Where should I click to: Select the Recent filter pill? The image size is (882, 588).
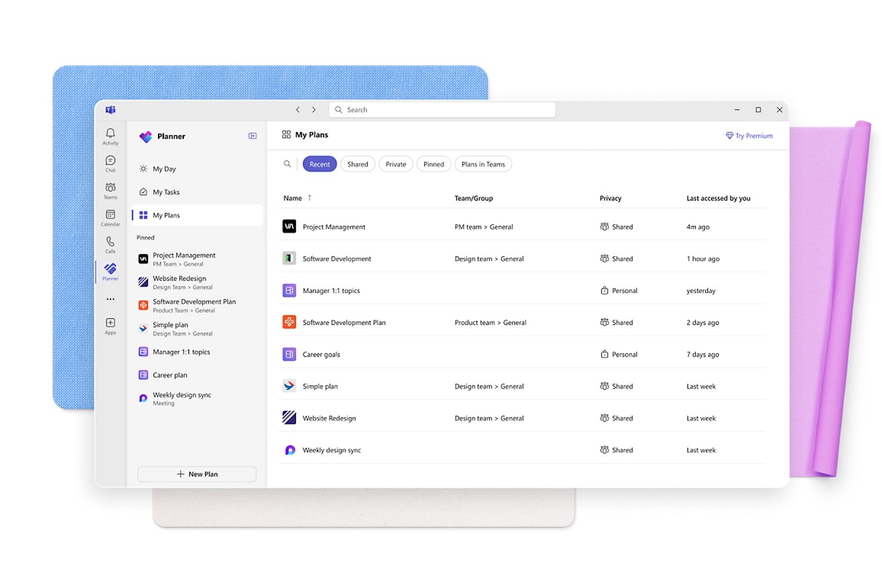coord(319,164)
